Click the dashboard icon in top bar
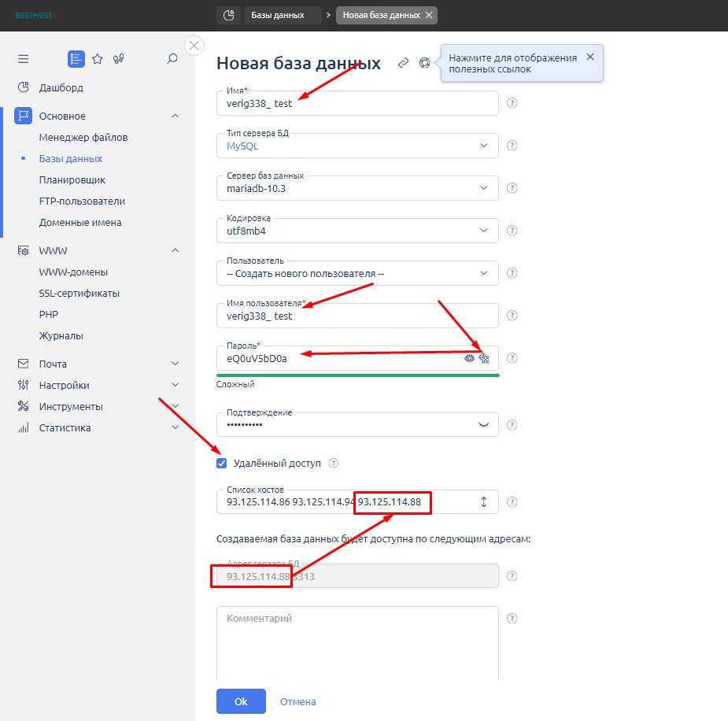The width and height of the screenshot is (728, 721). click(228, 15)
